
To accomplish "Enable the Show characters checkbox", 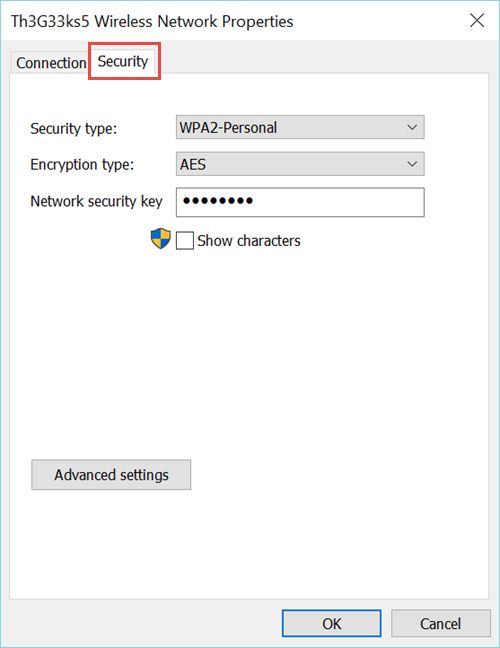I will tap(185, 241).
